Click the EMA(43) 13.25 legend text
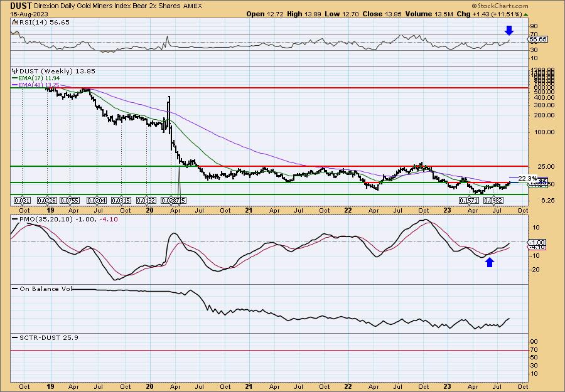Viewport: 565px width, 392px height. 39,85
